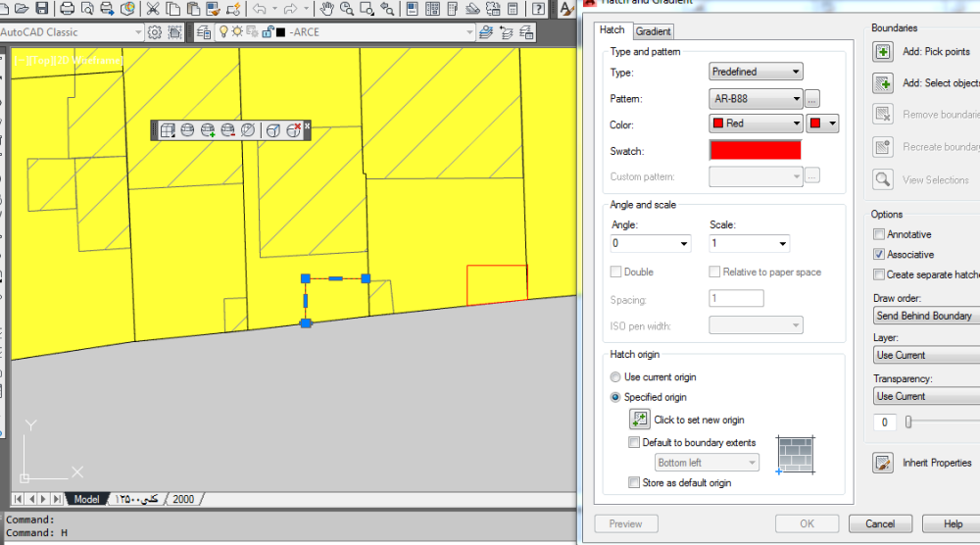Expand the AR-B88 Pattern dropdown
Image resolution: width=980 pixels, height=545 pixels.
click(x=756, y=99)
